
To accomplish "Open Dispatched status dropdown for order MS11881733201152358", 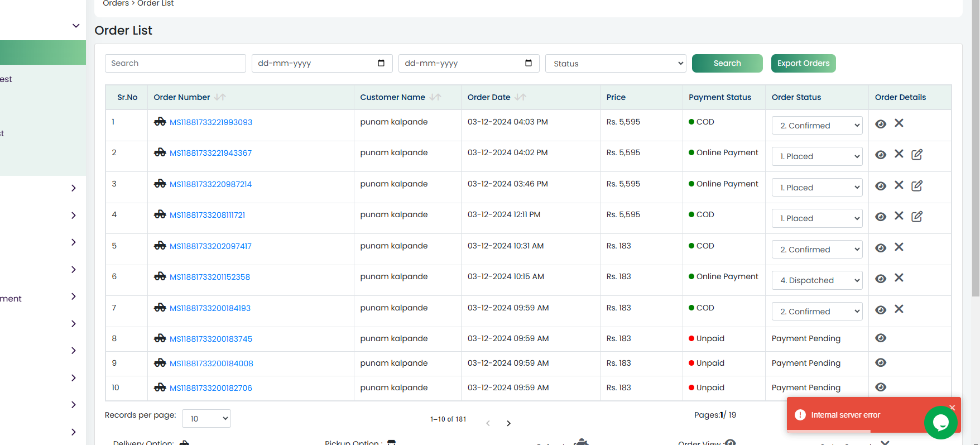I will [817, 280].
